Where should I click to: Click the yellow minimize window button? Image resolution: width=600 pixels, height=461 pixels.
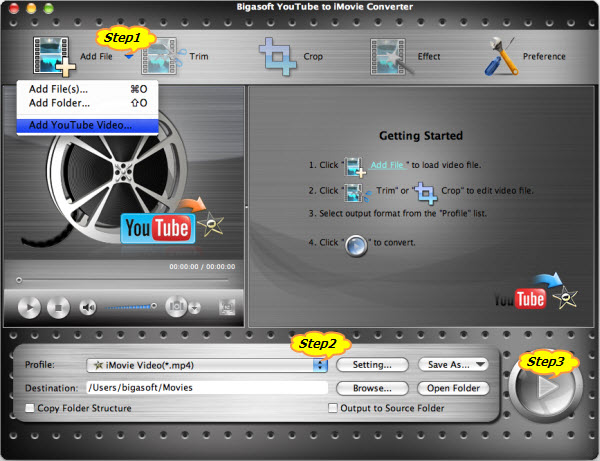pos(31,8)
